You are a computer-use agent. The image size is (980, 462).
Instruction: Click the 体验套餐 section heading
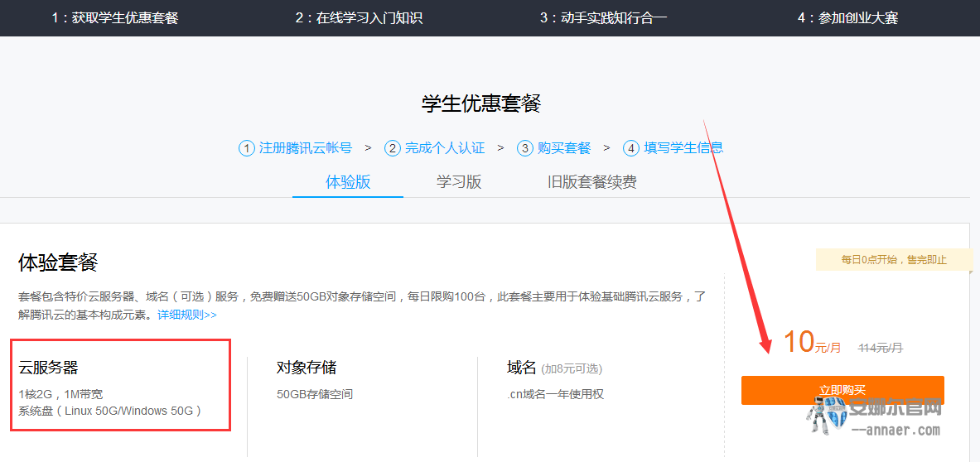[58, 262]
